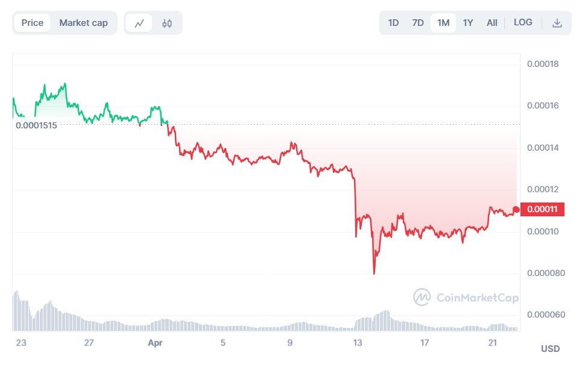Switch to line chart view

coord(139,24)
